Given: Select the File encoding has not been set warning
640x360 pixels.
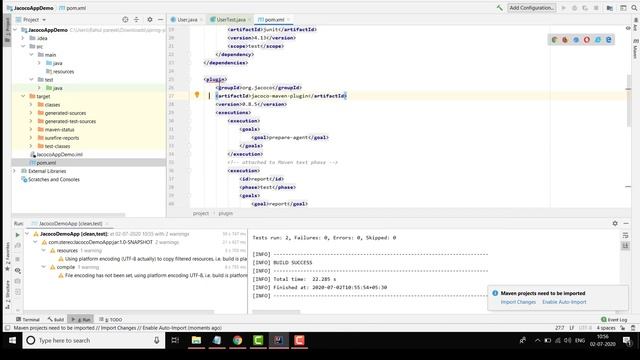Looking at the screenshot, I should coord(153,276).
